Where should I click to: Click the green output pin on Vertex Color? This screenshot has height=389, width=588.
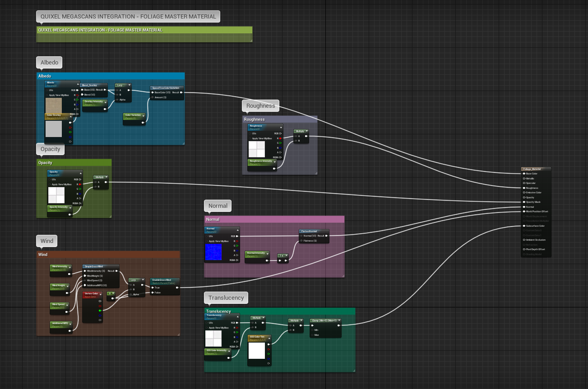click(x=100, y=310)
